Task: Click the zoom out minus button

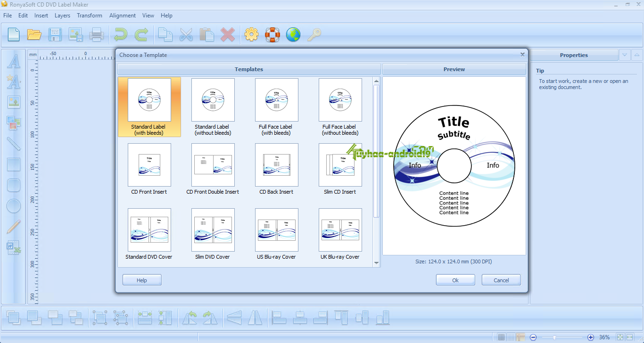Action: (x=533, y=337)
